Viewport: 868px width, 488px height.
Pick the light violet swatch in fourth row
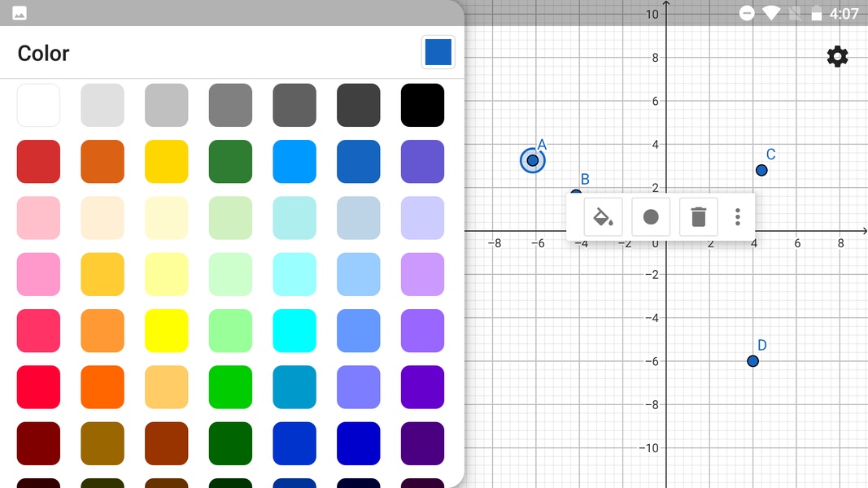pos(422,274)
